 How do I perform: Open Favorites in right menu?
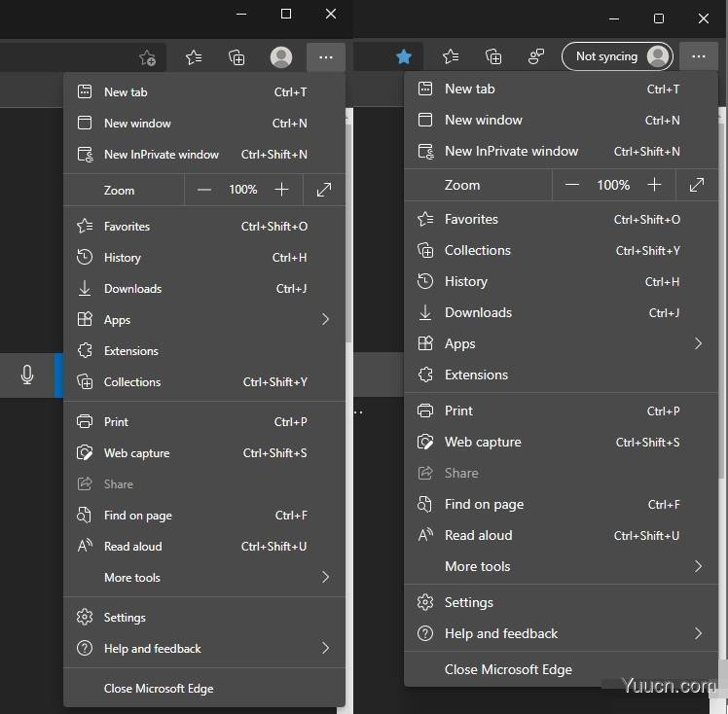click(x=562, y=219)
